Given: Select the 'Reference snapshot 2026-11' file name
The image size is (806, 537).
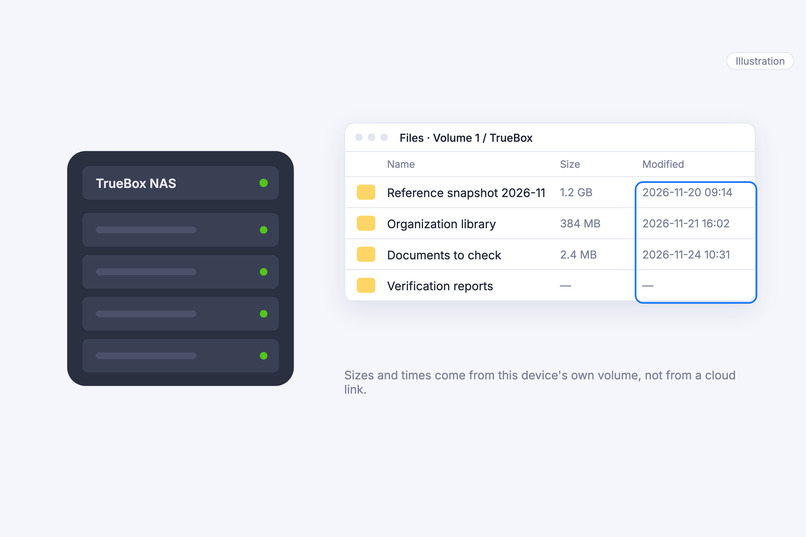Looking at the screenshot, I should pyautogui.click(x=466, y=193).
